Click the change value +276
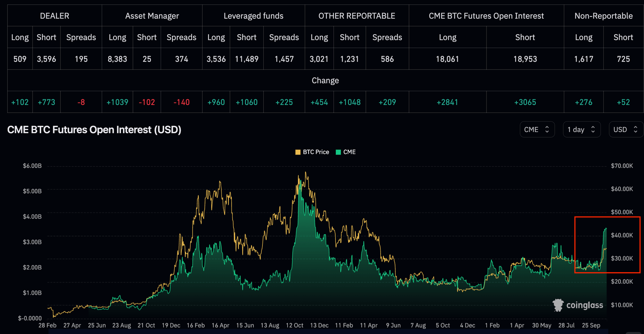Viewport: 644px width, 334px height. 584,102
